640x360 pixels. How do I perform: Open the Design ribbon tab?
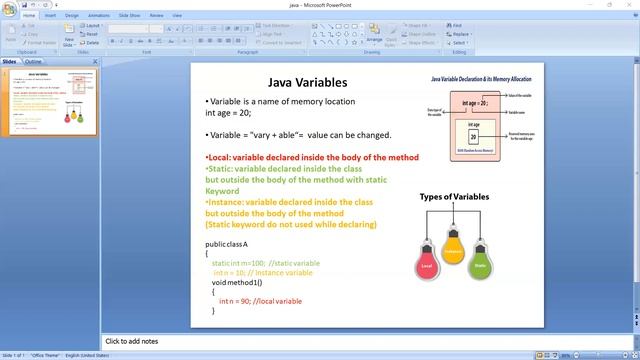[x=71, y=16]
